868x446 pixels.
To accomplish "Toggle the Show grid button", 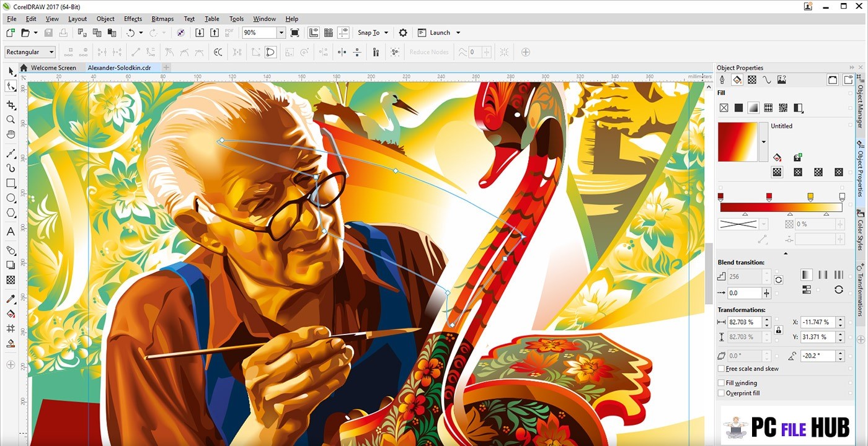I will pyautogui.click(x=329, y=33).
